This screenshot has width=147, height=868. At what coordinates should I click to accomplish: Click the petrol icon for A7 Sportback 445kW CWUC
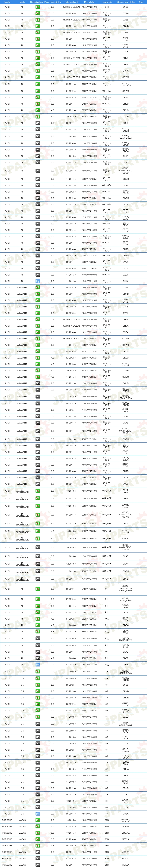[38, 538]
